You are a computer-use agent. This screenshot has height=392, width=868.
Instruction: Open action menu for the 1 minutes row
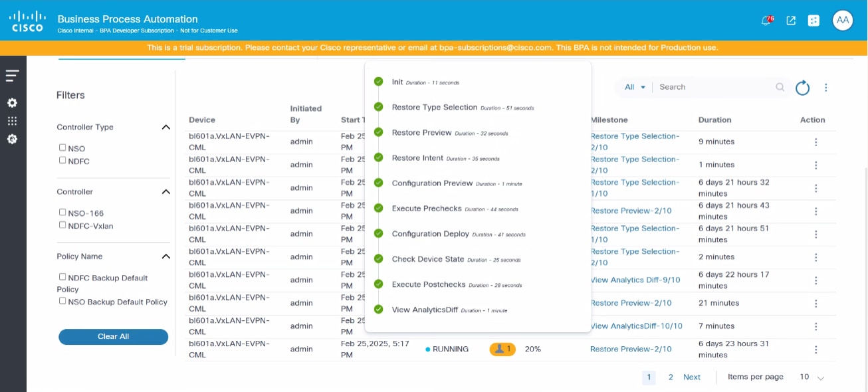coord(815,165)
